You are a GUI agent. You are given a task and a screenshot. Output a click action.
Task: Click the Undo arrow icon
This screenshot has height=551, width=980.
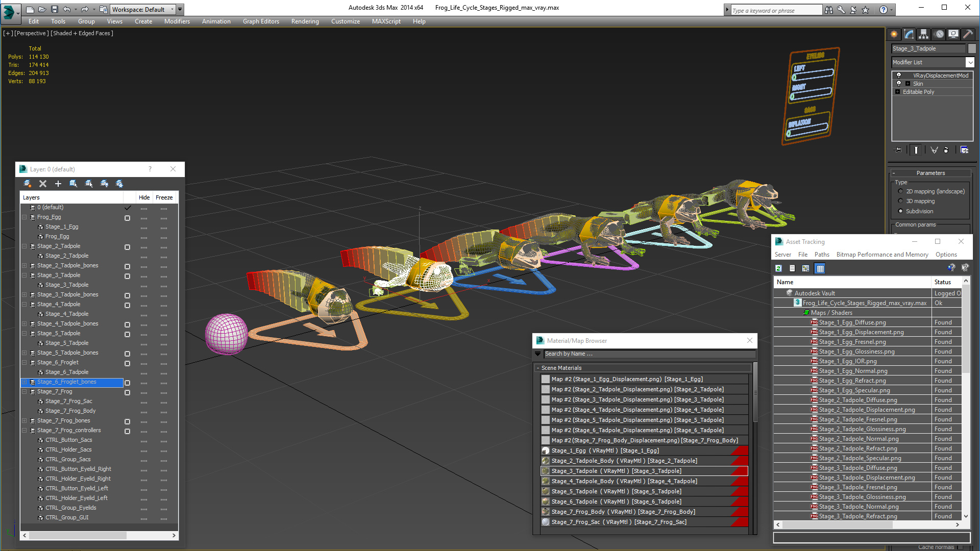click(x=67, y=9)
